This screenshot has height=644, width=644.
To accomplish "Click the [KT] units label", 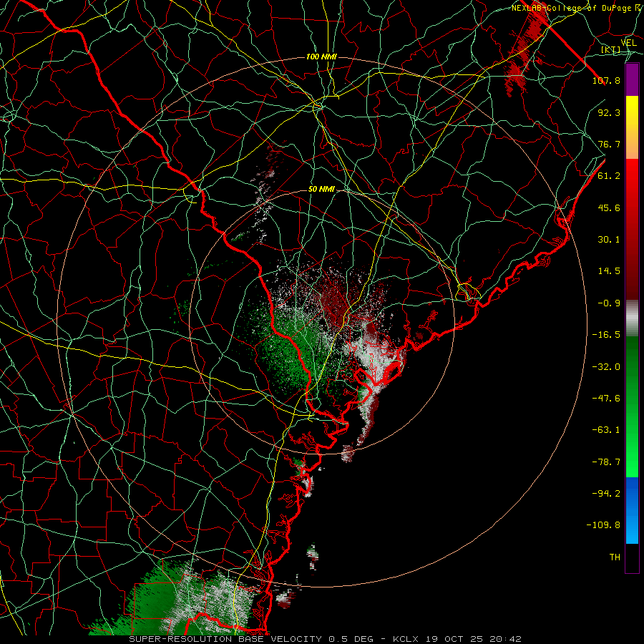I will click(610, 49).
